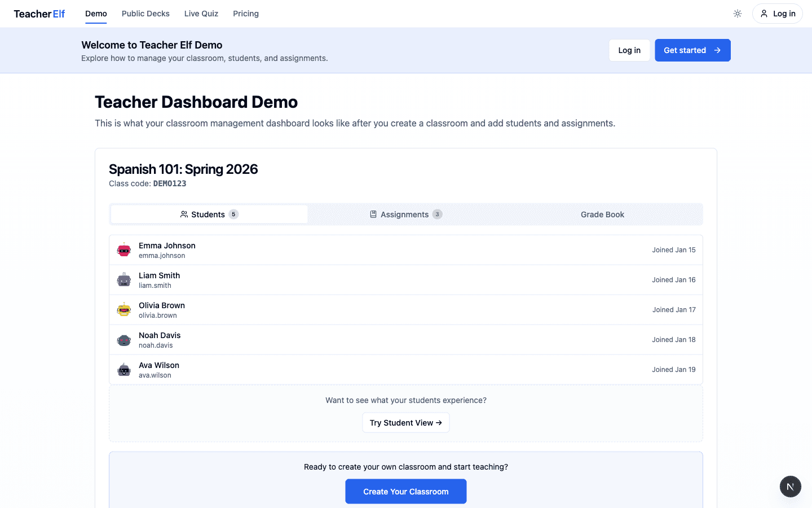This screenshot has height=508, width=812.
Task: Click 'Joined Jan 18' date
Action: 674,340
